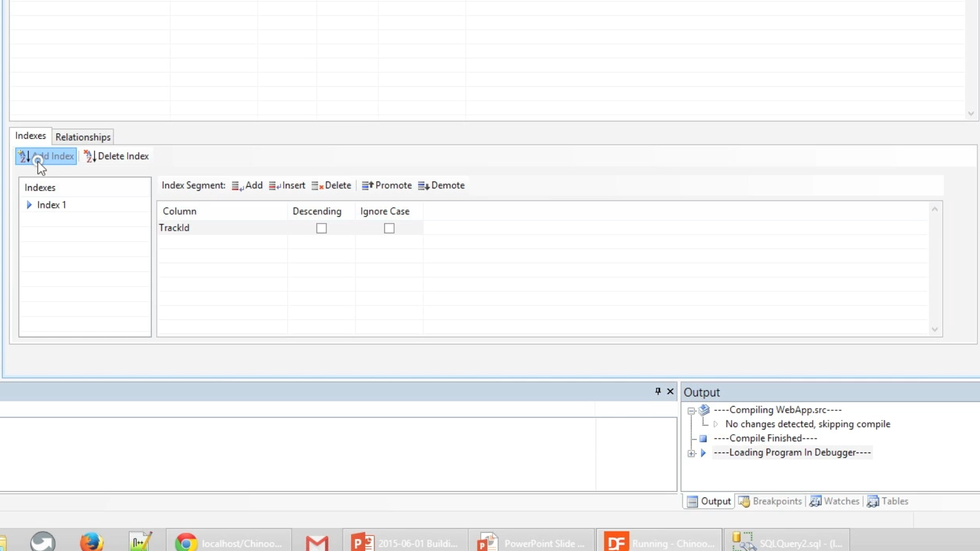Open the Breakpoints tab
Screen dimensions: 980x551
(771, 502)
